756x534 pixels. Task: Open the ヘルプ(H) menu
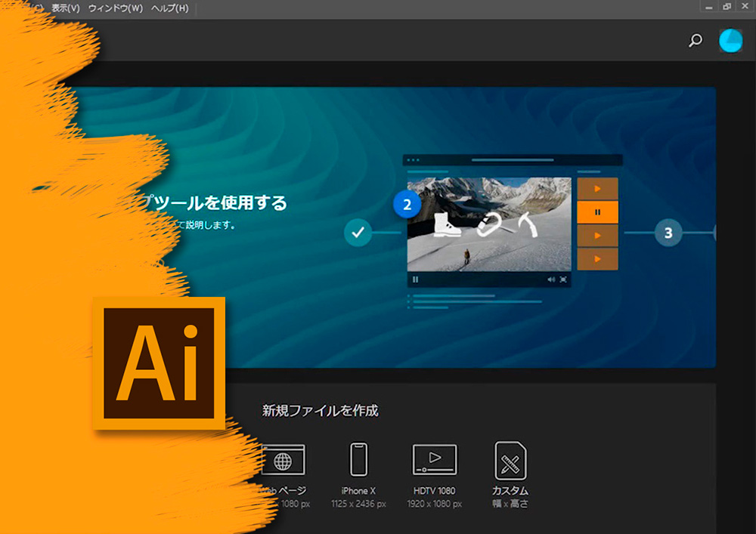click(x=169, y=8)
